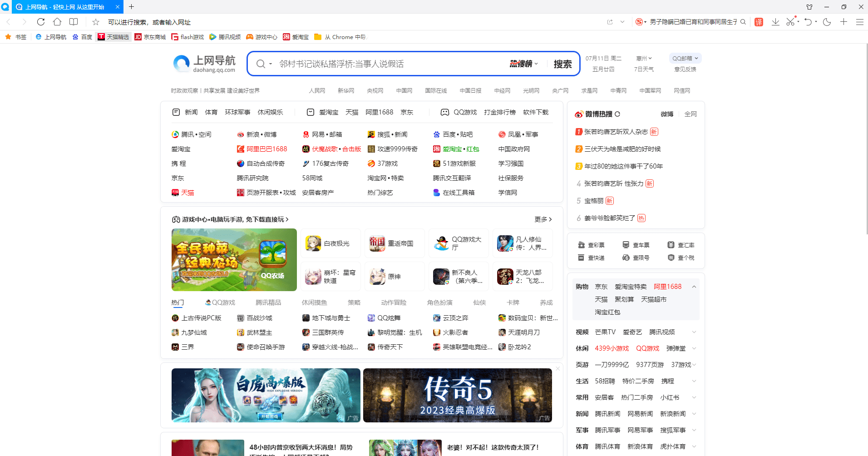
Task: Open the reading mode book icon
Action: pos(74,22)
